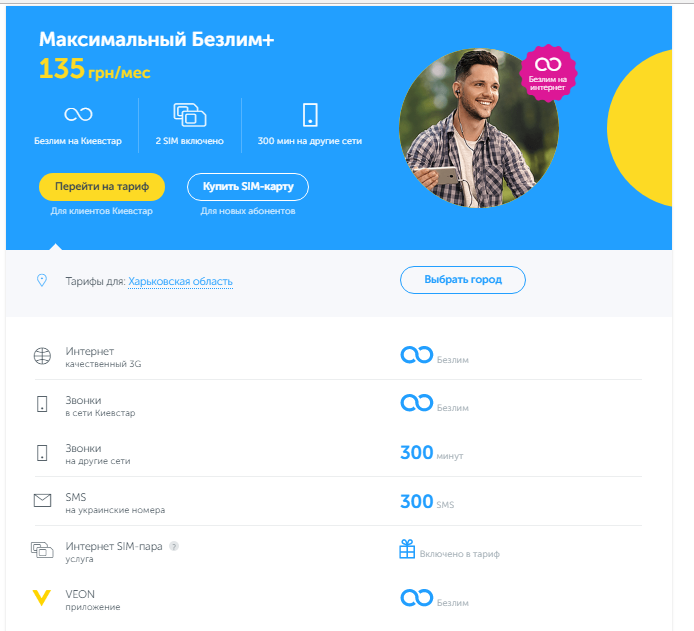Image resolution: width=694 pixels, height=631 pixels.
Task: Click the envelope icon beside SMS
Action: click(x=42, y=500)
